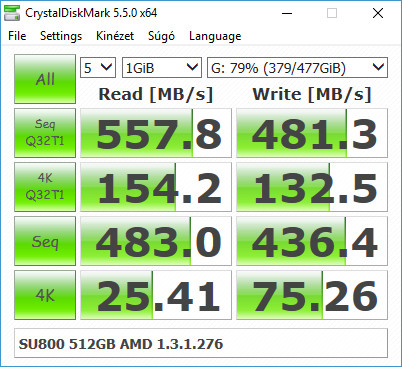Start the 4K test
Viewport: 402px width, 367px height.
[45, 295]
